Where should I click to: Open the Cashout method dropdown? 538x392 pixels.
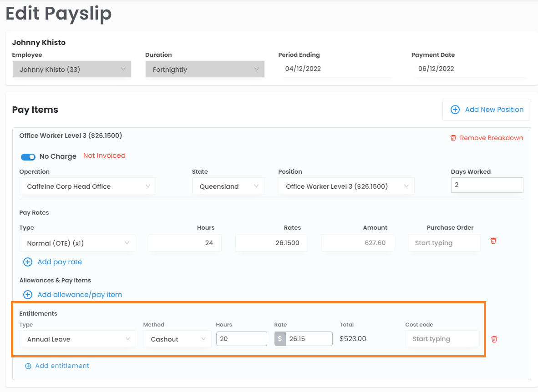[177, 339]
